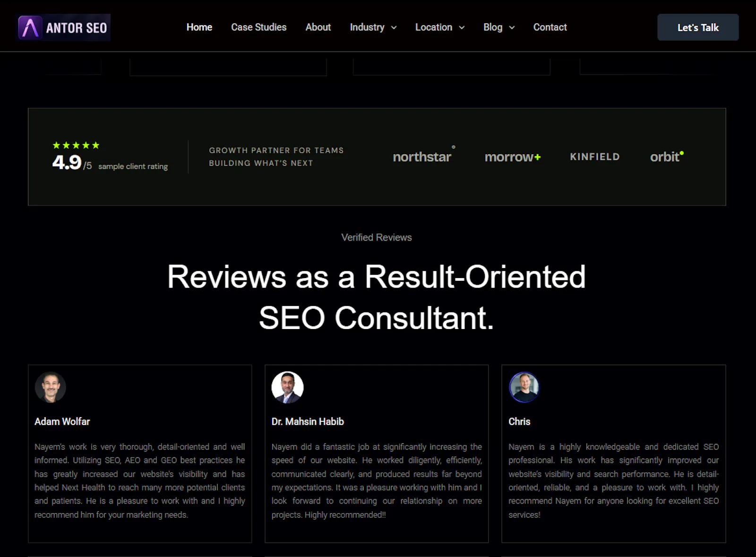The width and height of the screenshot is (756, 557).
Task: Click the Verified Reviews label
Action: 377,237
